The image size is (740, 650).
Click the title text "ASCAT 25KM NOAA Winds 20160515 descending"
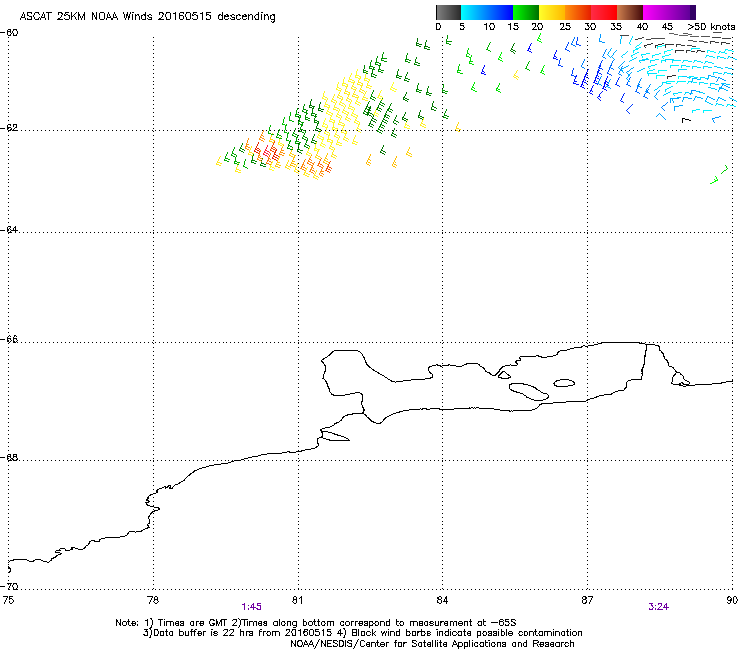pyautogui.click(x=147, y=17)
